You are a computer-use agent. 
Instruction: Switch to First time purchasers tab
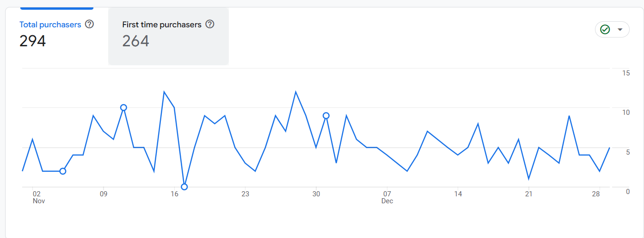coord(162,25)
